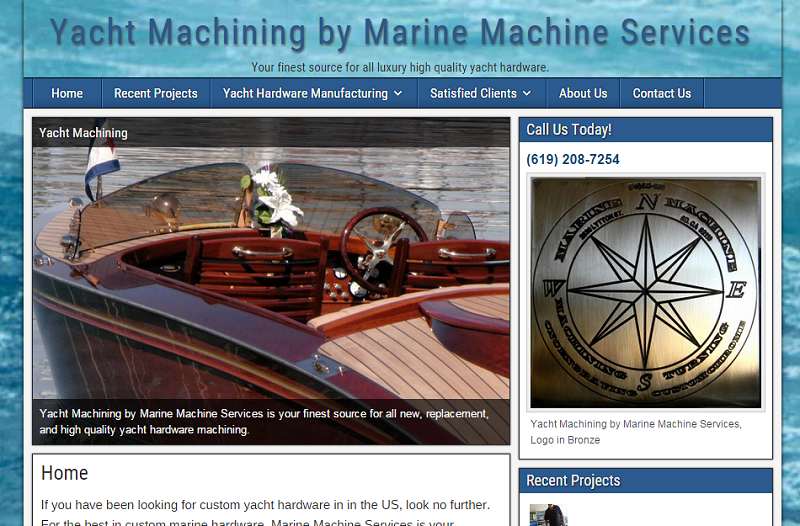The image size is (800, 526).
Task: Call the phone number (619) 208-7254
Action: click(572, 160)
